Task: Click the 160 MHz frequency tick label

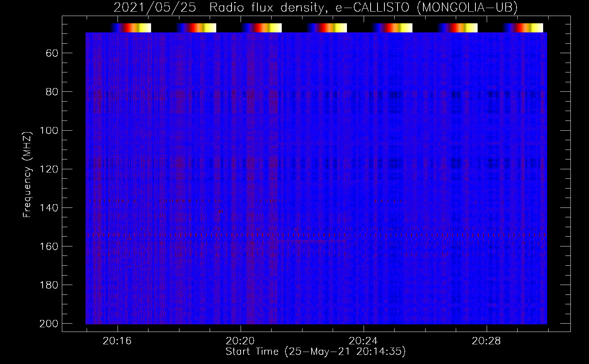Action: point(49,246)
